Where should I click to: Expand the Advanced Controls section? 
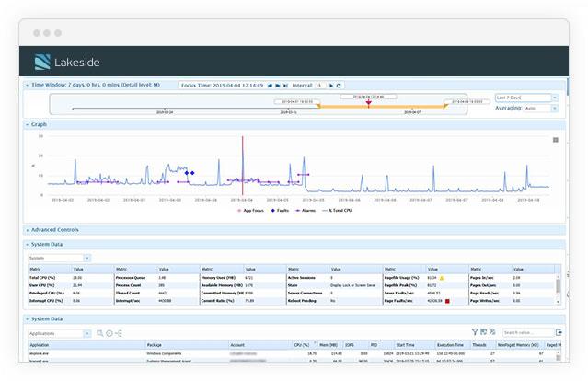(27, 230)
